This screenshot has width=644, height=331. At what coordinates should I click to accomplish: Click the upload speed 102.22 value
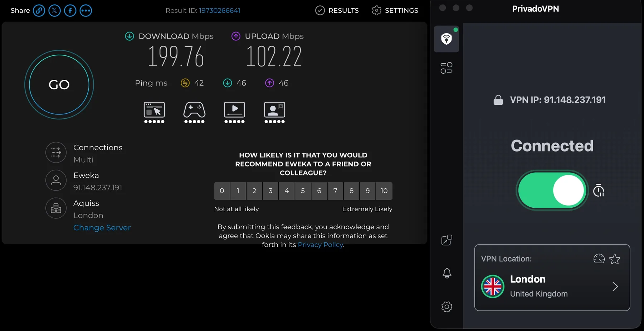tap(274, 56)
